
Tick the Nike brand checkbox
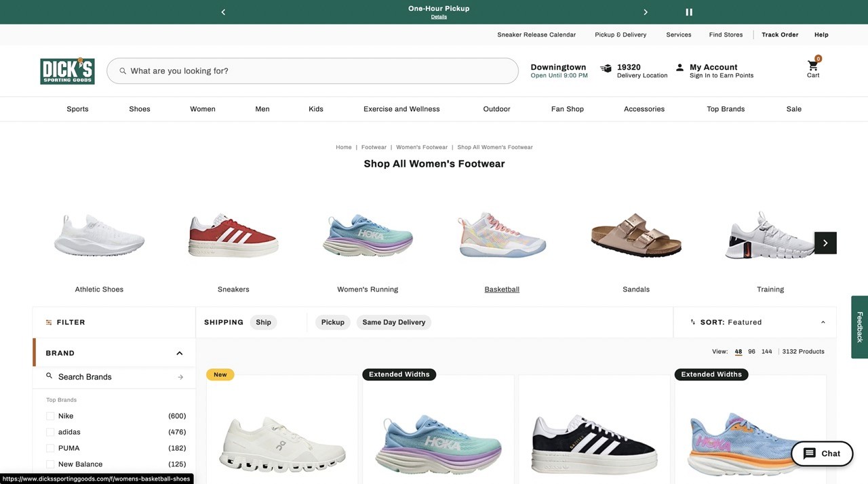pos(50,416)
